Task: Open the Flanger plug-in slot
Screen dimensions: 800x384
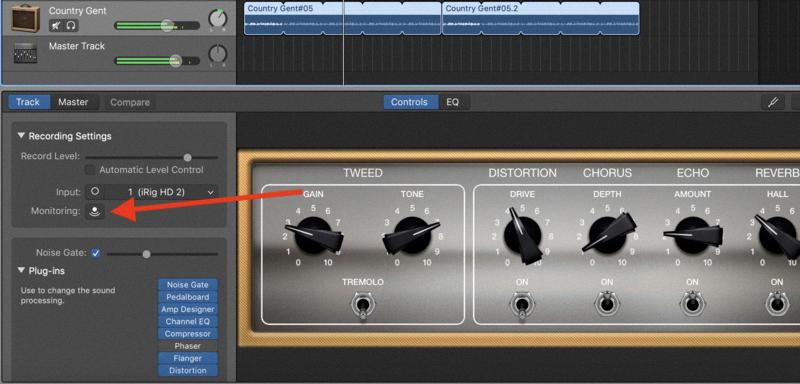Action: point(188,358)
